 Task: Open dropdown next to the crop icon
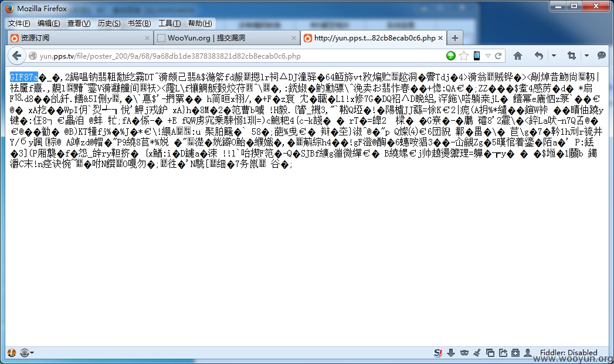point(586,56)
